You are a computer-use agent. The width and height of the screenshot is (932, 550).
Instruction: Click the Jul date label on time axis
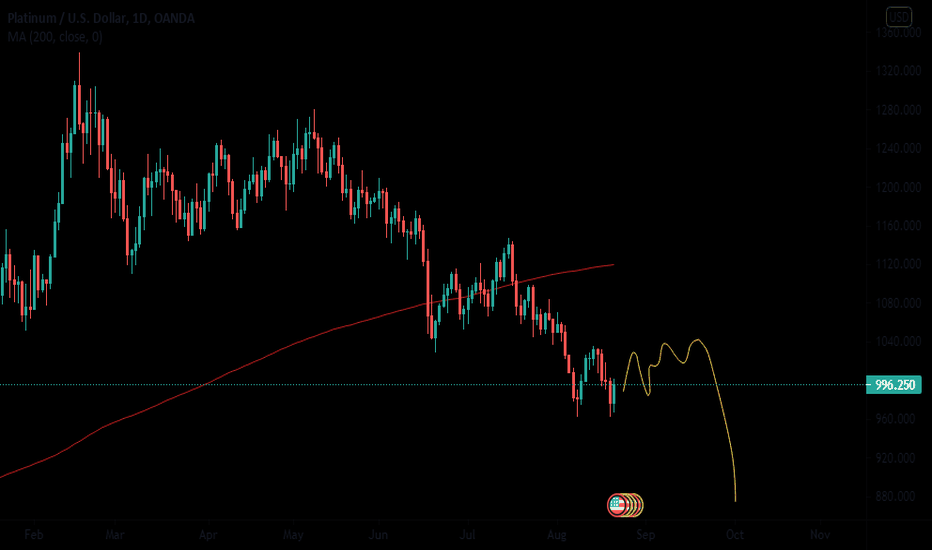click(468, 535)
